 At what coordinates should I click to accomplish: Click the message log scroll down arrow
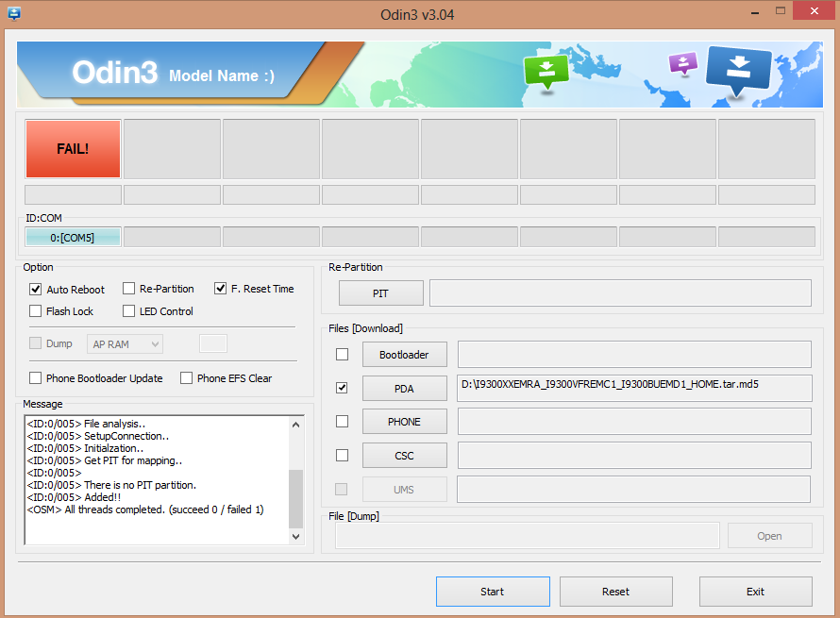(x=295, y=536)
